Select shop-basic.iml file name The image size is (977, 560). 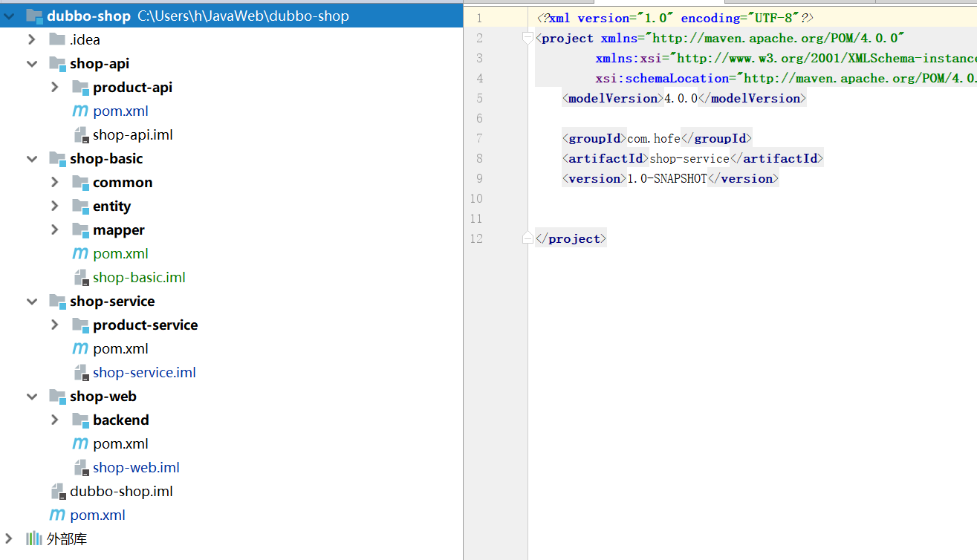coord(139,277)
